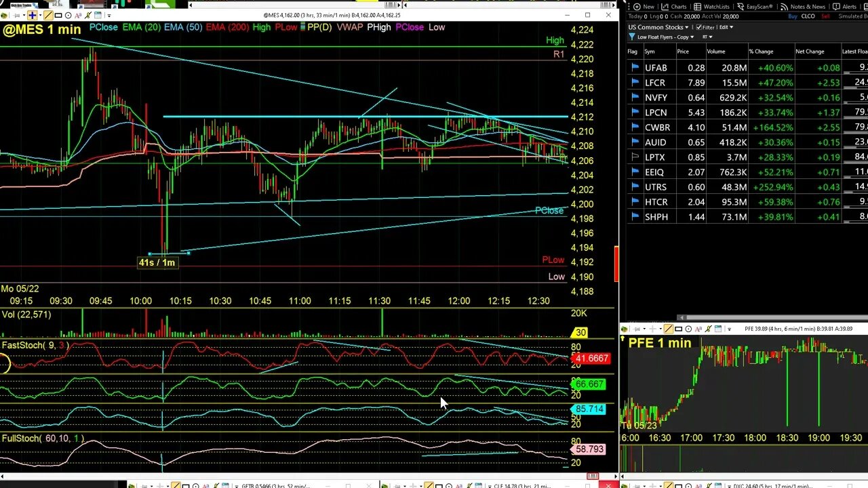Toggle flag for CWBR row
This screenshot has height=488, width=868.
[634, 127]
